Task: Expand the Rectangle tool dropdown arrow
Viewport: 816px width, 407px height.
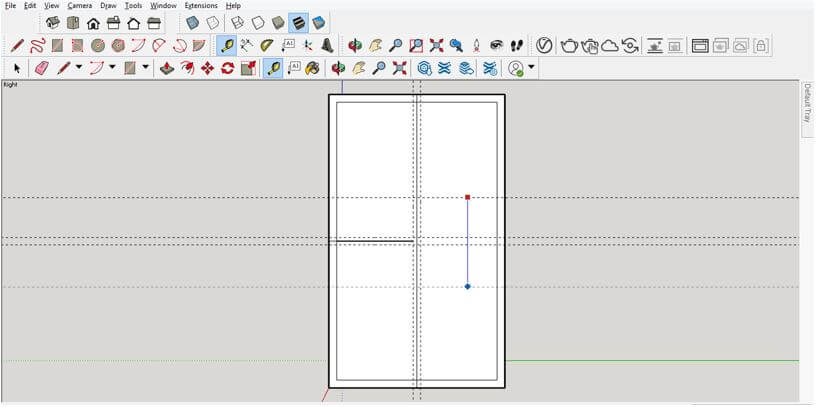Action: click(x=145, y=67)
